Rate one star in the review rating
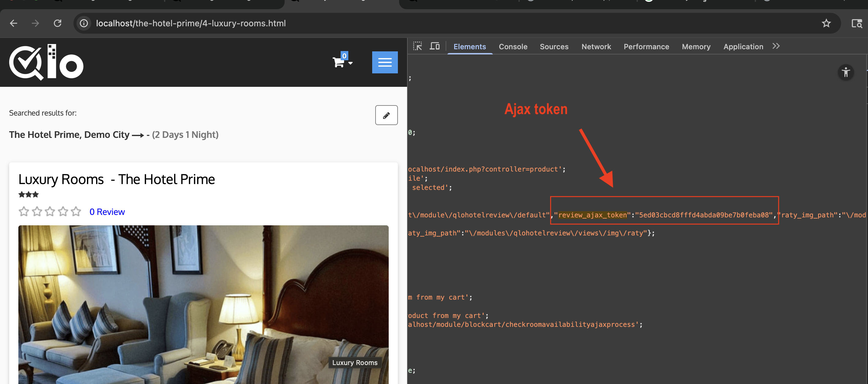 point(24,211)
